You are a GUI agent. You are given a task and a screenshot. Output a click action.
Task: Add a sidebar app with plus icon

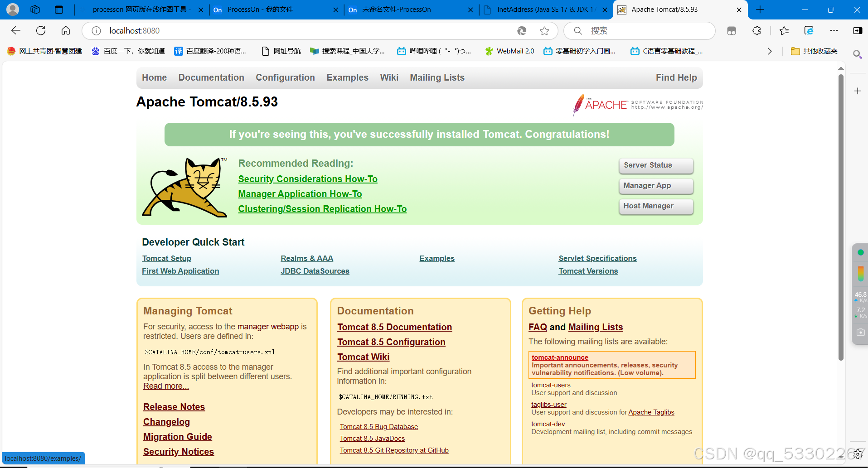(x=857, y=91)
